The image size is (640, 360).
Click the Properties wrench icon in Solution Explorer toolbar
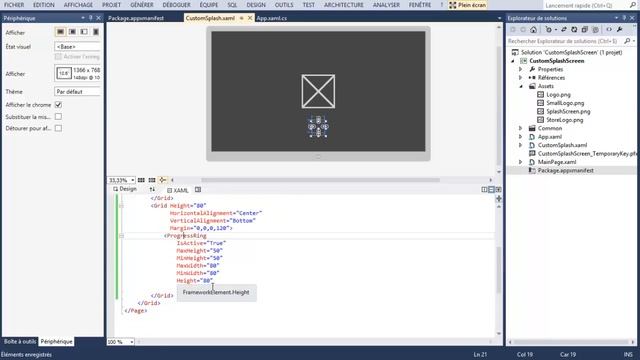pos(620,30)
